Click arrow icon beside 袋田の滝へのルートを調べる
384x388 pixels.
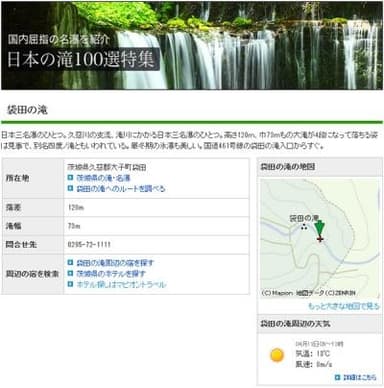click(x=70, y=188)
